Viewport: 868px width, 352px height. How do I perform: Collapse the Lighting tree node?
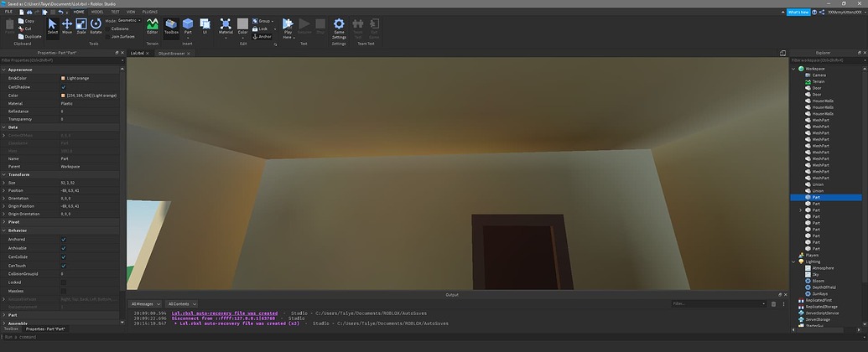(794, 261)
